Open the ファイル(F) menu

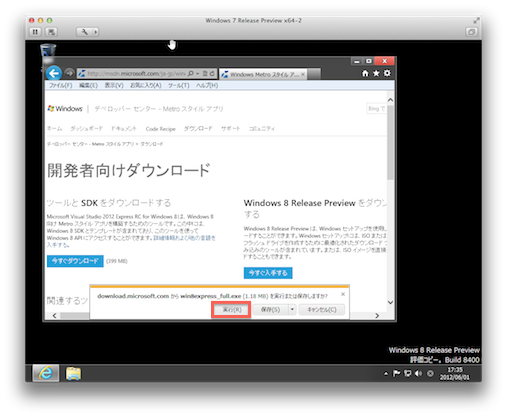click(61, 85)
